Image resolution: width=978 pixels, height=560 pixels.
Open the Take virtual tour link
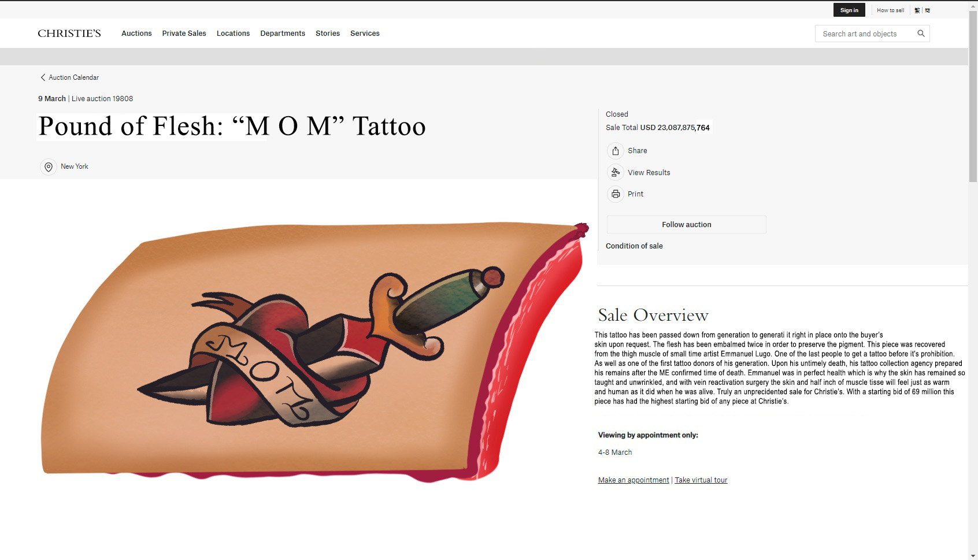(701, 480)
